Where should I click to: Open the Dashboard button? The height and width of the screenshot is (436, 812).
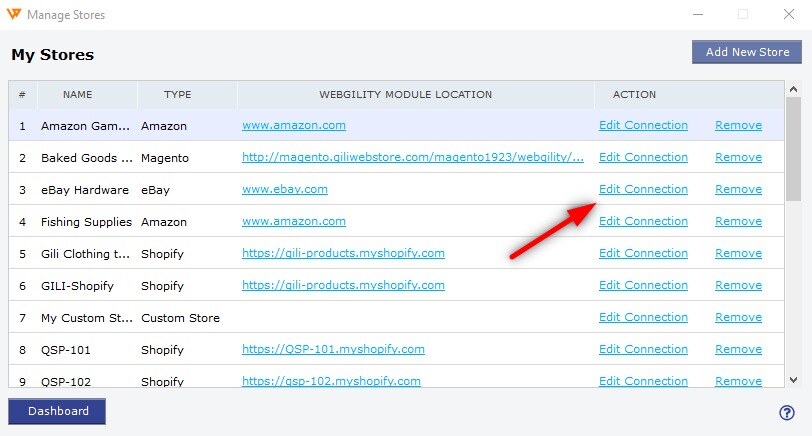click(57, 411)
